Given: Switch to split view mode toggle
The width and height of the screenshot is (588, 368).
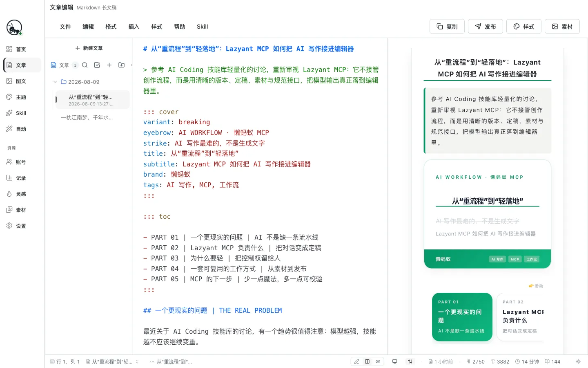Looking at the screenshot, I should click(x=367, y=361).
